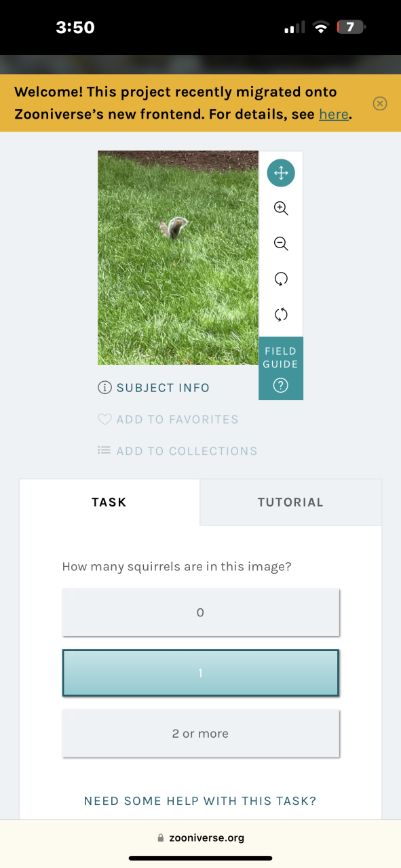Click the Subject Info circle icon
401x868 pixels.
(x=104, y=388)
